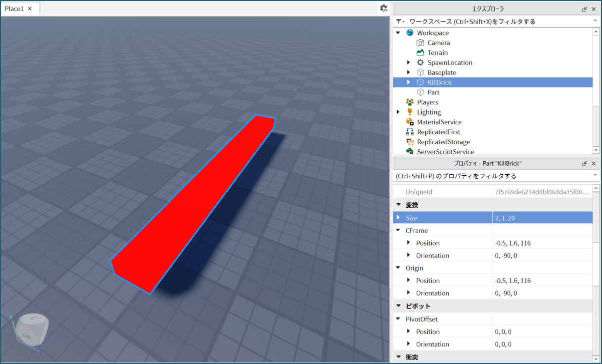
Task: Click the SpawnLocation gear icon
Action: pos(420,62)
